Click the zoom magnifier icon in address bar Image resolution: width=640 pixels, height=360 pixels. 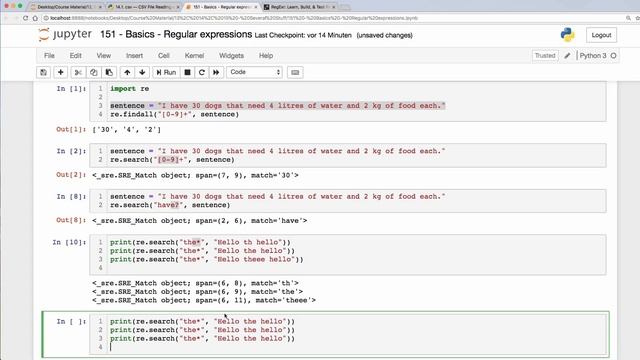[x=628, y=18]
